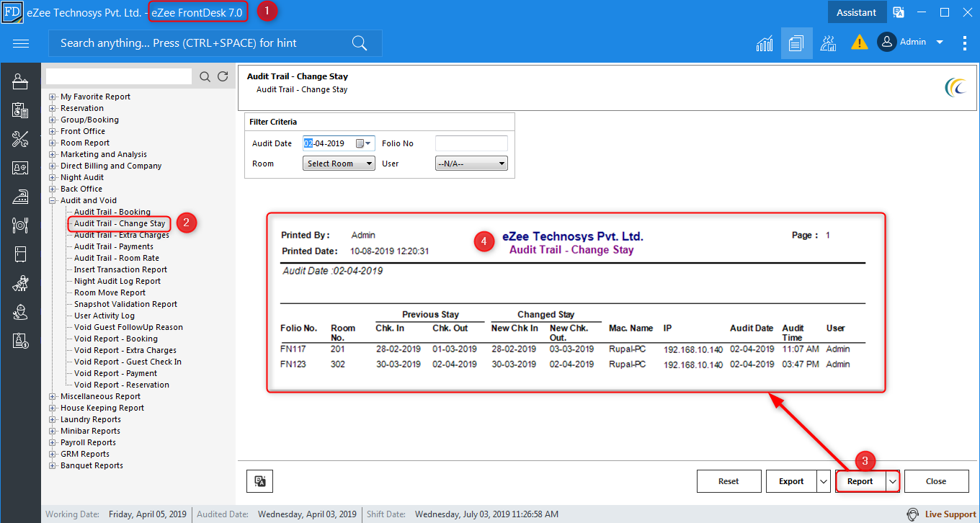Open the restaurant plate sidebar icon
Image resolution: width=980 pixels, height=523 pixels.
20,225
